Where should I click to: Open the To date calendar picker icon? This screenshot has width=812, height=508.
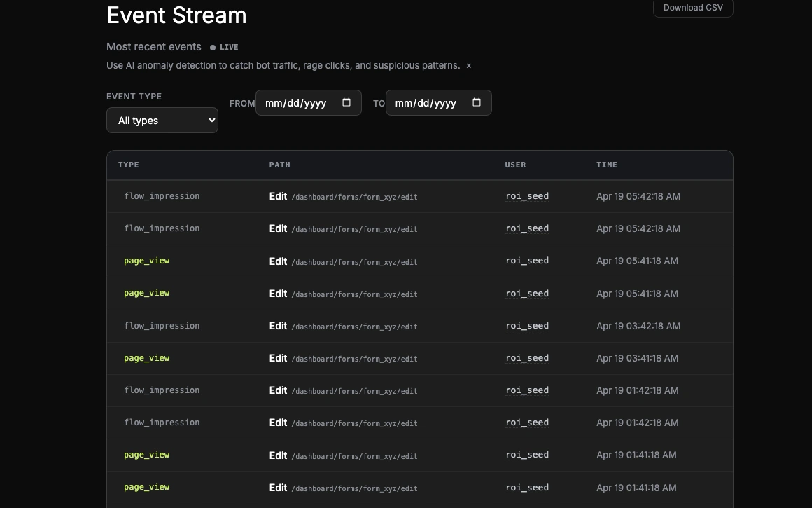click(x=477, y=102)
